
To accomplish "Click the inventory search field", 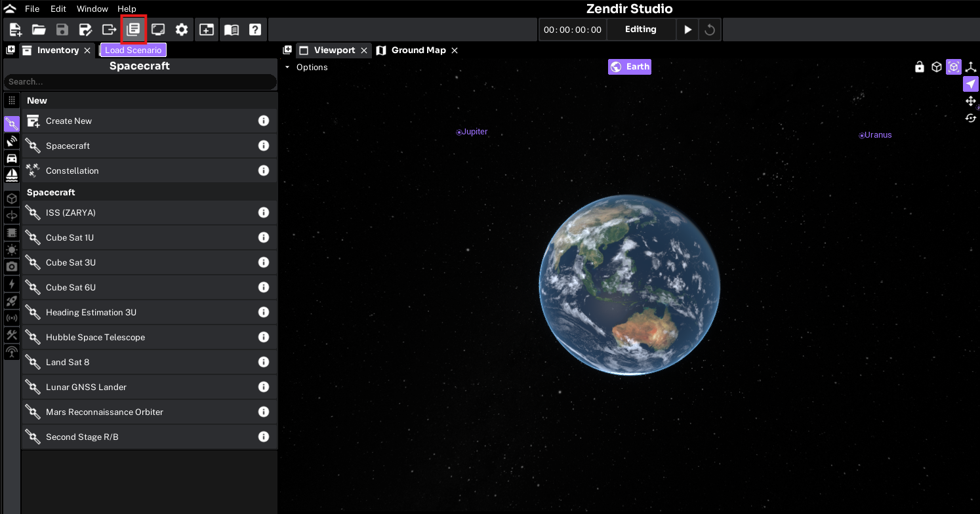I will pyautogui.click(x=140, y=82).
